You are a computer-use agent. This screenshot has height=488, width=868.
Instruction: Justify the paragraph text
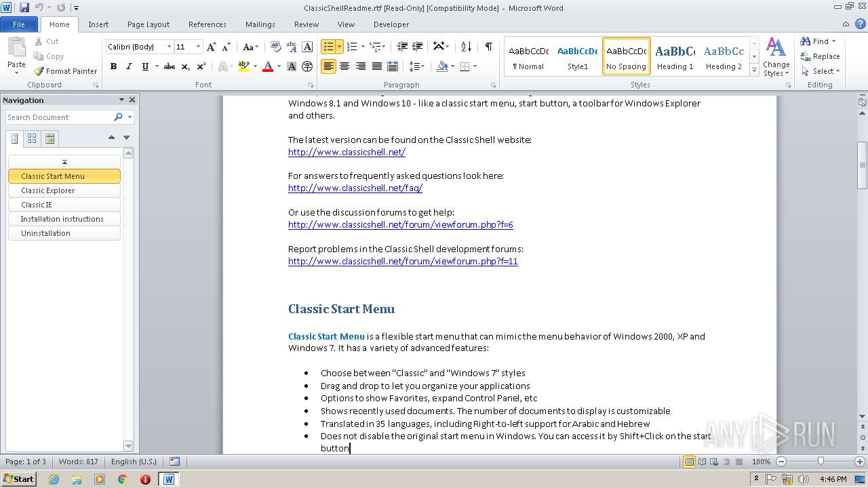tap(376, 66)
